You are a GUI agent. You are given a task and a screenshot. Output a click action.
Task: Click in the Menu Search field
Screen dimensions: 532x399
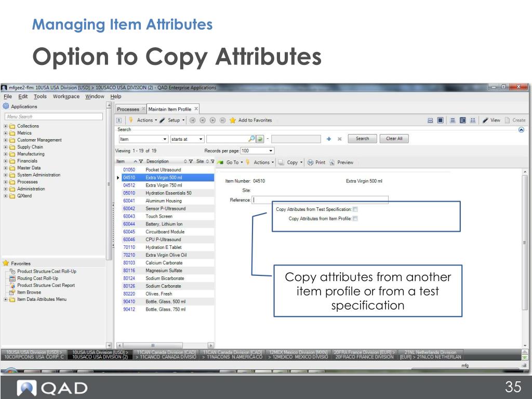click(x=54, y=116)
